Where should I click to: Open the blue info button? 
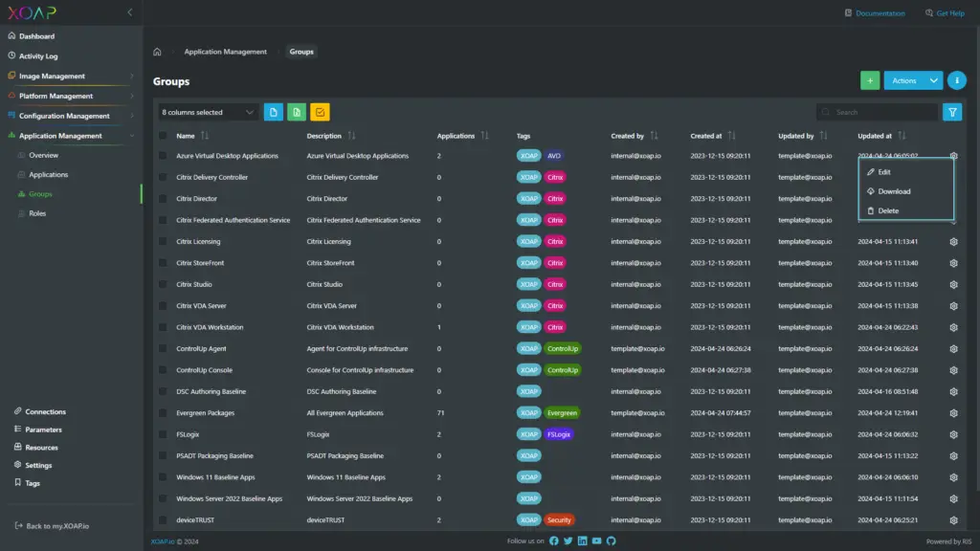click(x=956, y=80)
